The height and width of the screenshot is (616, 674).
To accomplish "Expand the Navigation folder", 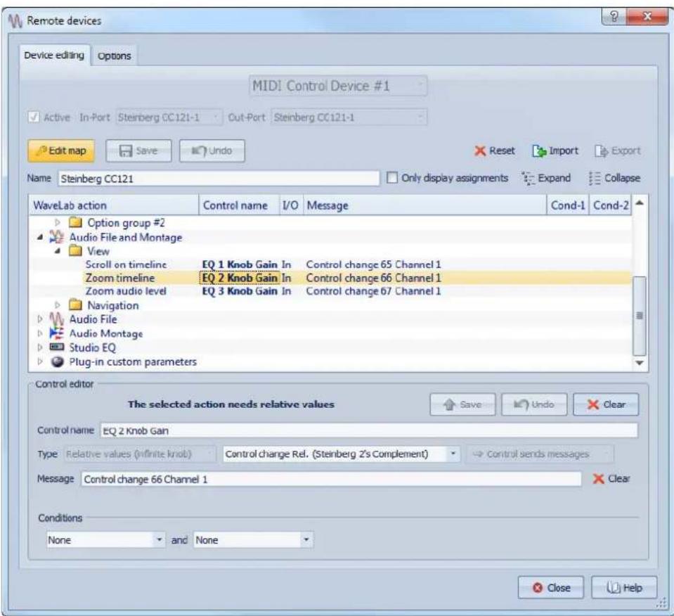I will (x=57, y=305).
